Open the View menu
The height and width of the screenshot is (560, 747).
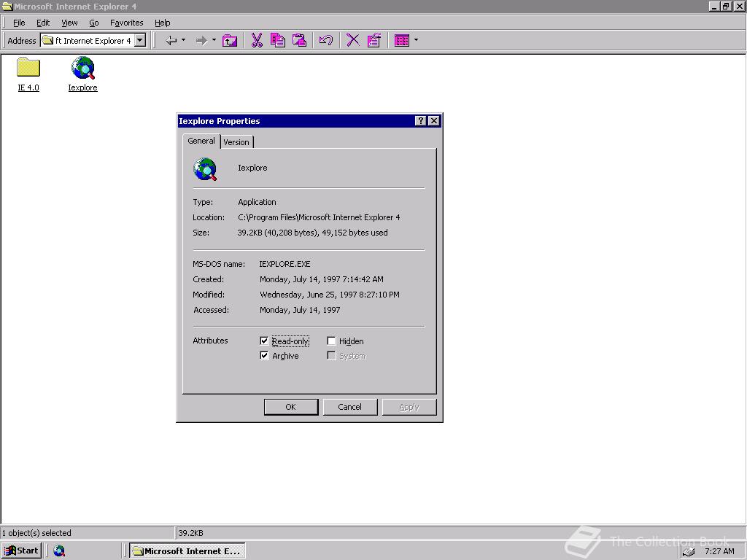(x=69, y=23)
